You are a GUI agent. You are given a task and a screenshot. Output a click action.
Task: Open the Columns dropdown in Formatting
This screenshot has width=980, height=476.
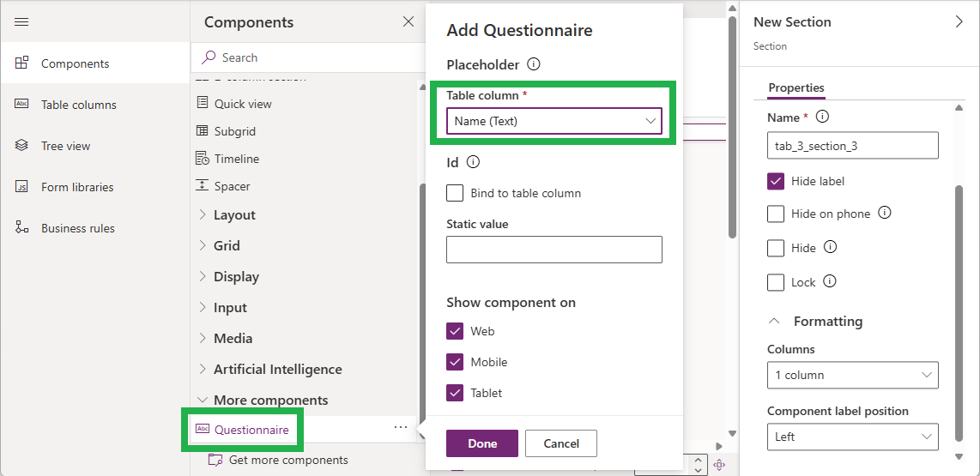tap(852, 375)
